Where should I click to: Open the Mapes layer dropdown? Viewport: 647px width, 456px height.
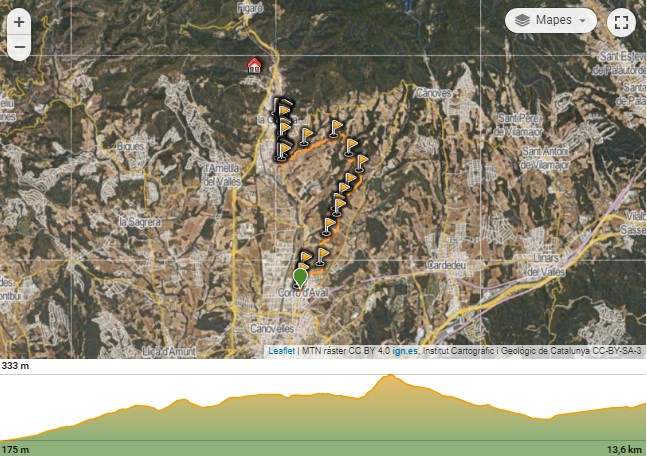pyautogui.click(x=550, y=20)
